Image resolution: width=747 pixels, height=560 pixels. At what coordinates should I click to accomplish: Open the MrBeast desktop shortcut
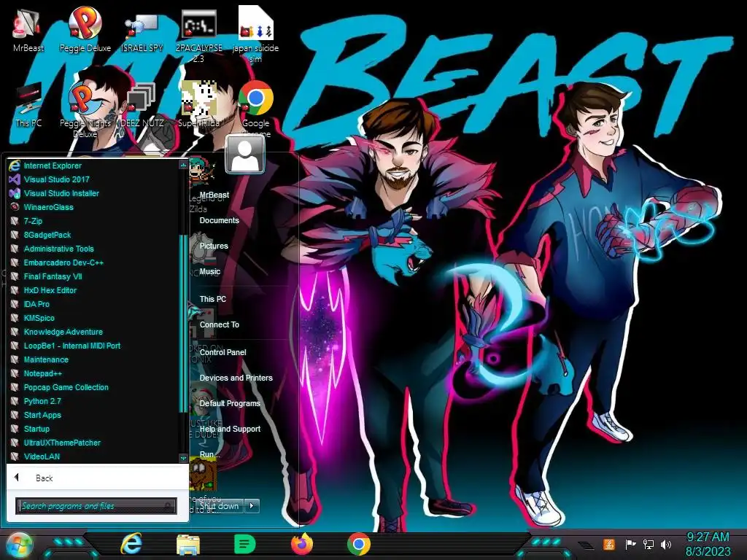28,31
